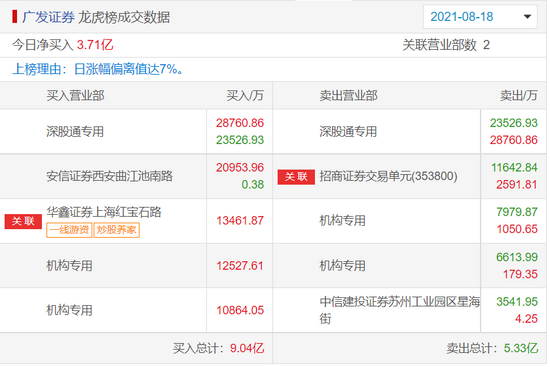Click sell amount 11642.84 for 招商证券
Viewport: 550px width, 367px height.
click(x=514, y=167)
